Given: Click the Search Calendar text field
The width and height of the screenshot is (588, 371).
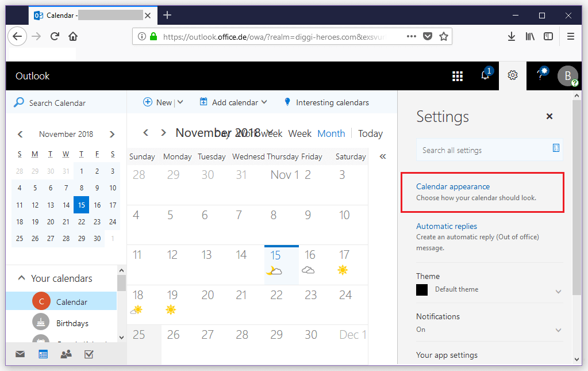Looking at the screenshot, I should tap(57, 103).
